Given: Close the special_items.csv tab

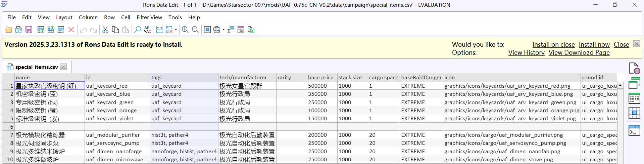Looking at the screenshot, I should point(63,67).
